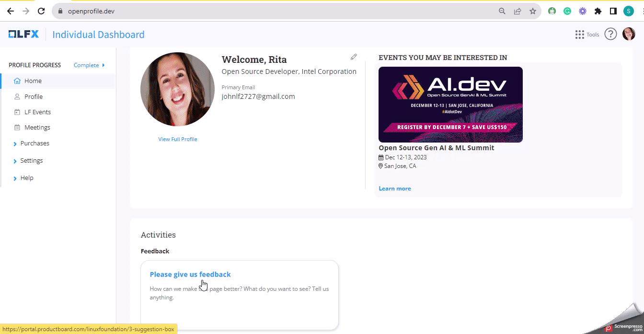The image size is (644, 334).
Task: Click the AI.dev event banner image
Action: tap(450, 104)
